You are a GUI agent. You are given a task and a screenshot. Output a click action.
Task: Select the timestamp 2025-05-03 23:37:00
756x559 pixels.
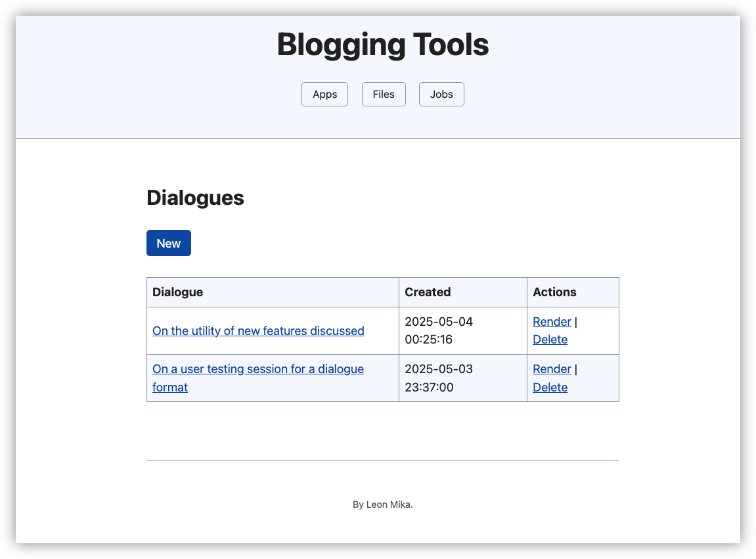(x=439, y=378)
